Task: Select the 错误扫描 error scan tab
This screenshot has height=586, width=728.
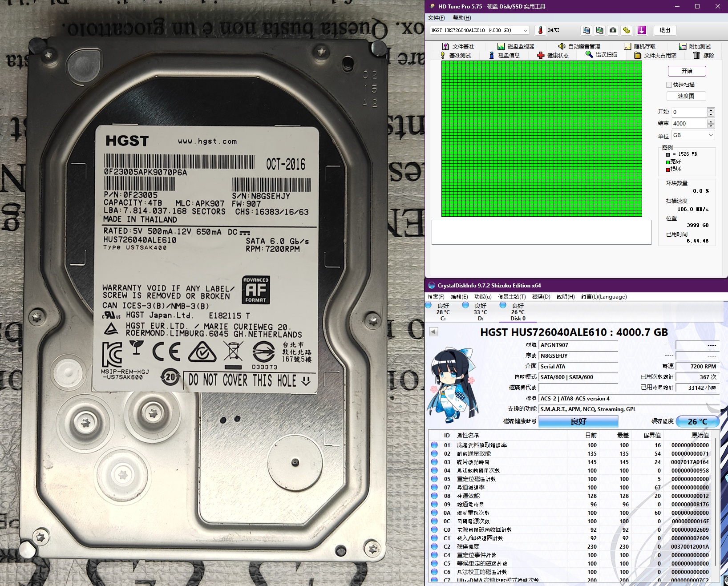Action: pyautogui.click(x=602, y=55)
